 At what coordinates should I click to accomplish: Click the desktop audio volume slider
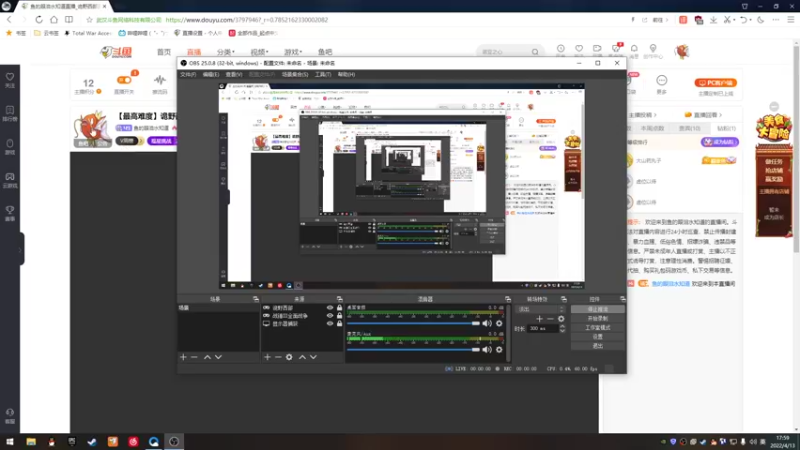(x=413, y=323)
